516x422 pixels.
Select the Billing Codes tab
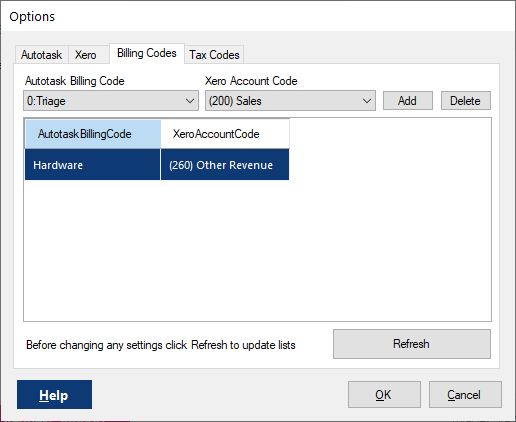pos(147,53)
